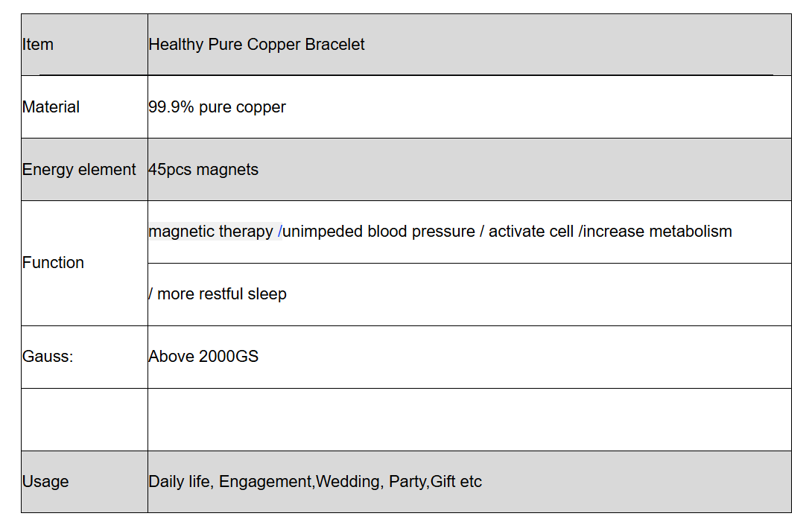Place cursor in "/ more restful sleep" cell
812x525 pixels.
pos(218,294)
